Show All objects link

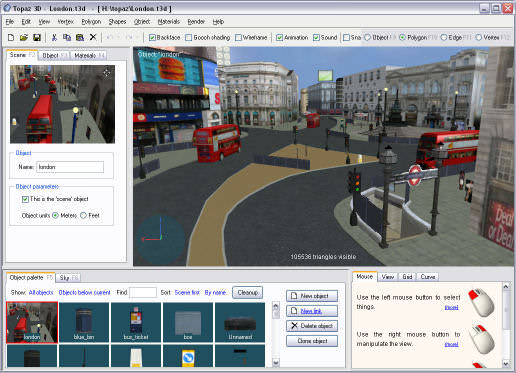[41, 292]
